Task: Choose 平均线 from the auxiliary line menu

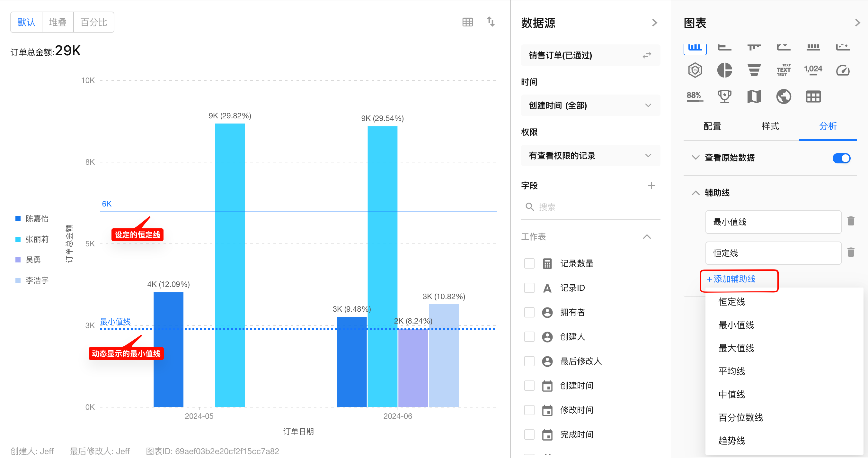Action: point(731,371)
